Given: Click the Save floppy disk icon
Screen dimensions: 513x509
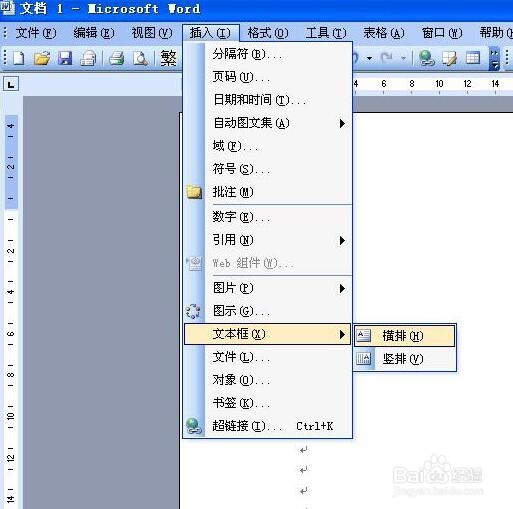Looking at the screenshot, I should tap(65, 58).
